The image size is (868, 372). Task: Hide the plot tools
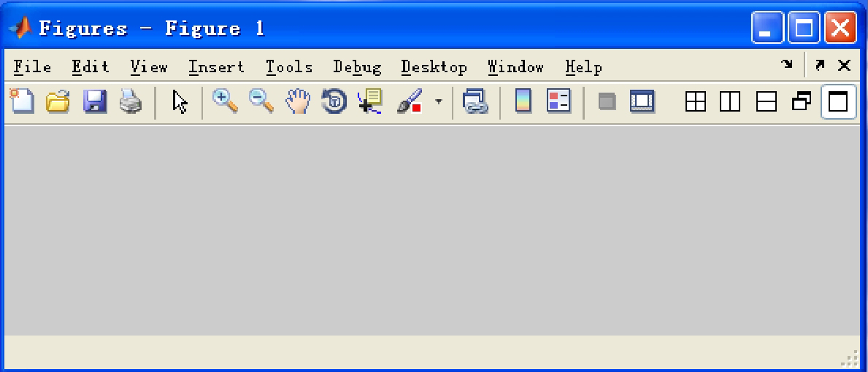(x=607, y=101)
